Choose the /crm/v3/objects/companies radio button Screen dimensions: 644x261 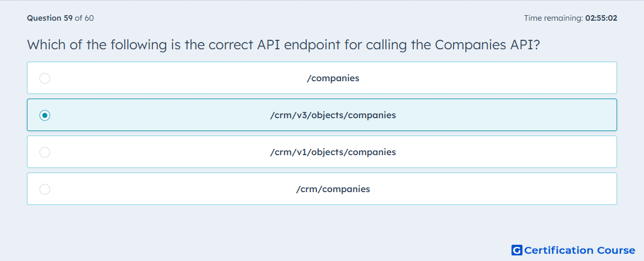45,115
